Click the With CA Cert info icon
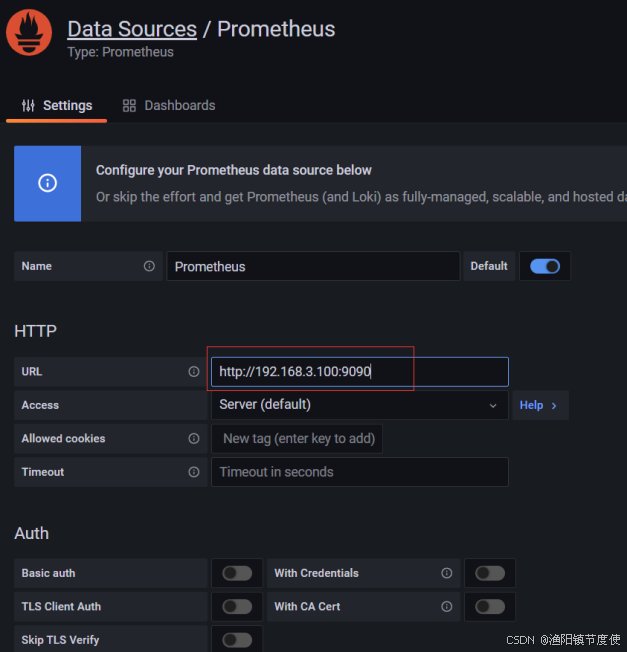The image size is (627, 652). [447, 606]
